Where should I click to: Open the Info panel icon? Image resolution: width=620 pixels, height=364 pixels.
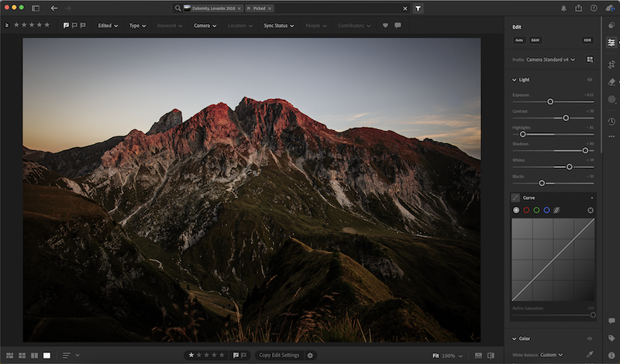[611, 355]
